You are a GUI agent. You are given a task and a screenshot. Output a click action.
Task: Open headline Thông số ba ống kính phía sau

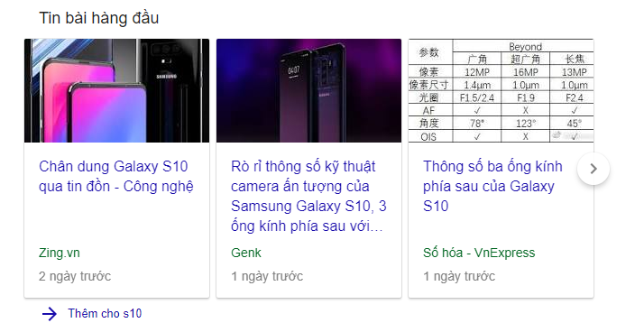492,186
